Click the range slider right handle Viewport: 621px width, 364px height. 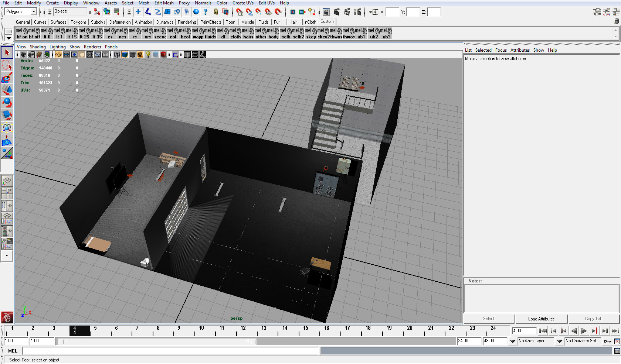point(253,341)
